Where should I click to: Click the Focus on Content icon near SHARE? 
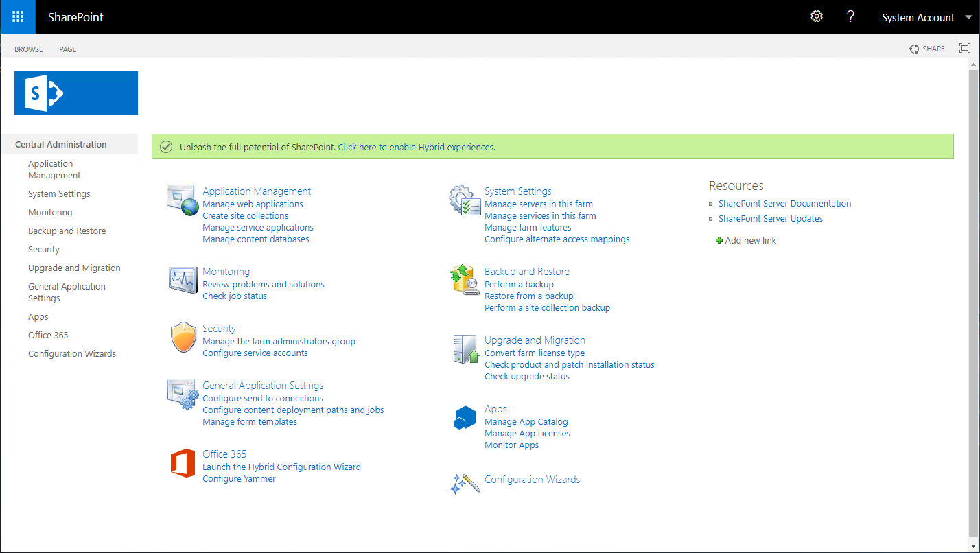(x=965, y=49)
